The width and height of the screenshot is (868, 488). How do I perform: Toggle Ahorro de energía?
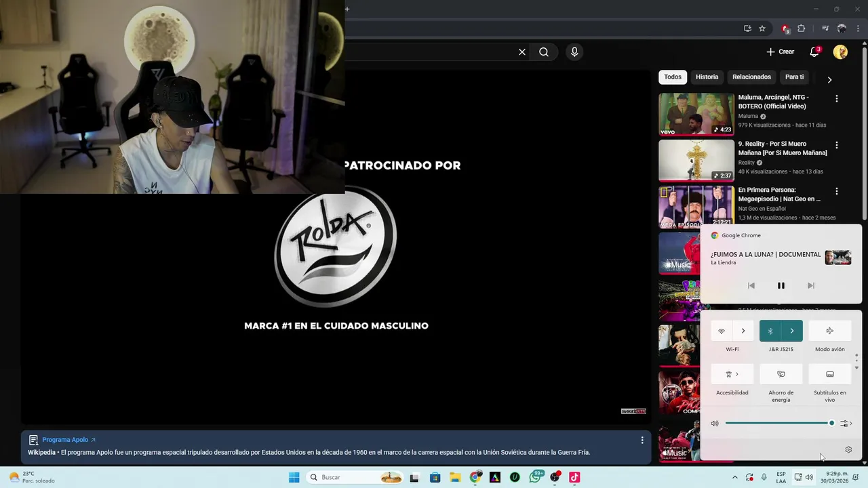pos(781,374)
